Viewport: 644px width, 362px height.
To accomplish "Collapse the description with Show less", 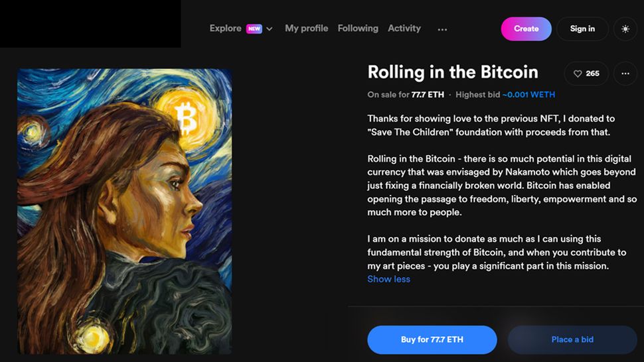I will [x=389, y=279].
